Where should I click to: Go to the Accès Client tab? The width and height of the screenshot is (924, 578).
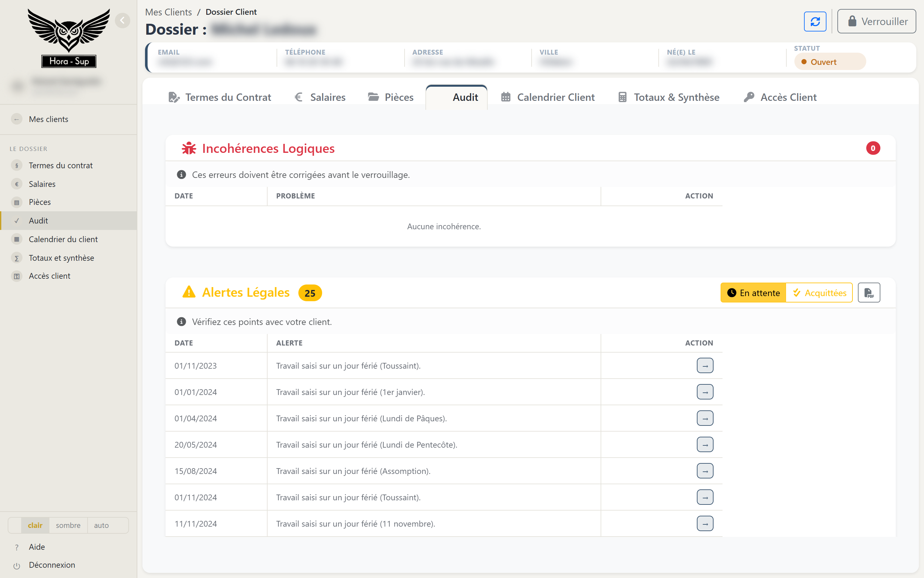(780, 97)
